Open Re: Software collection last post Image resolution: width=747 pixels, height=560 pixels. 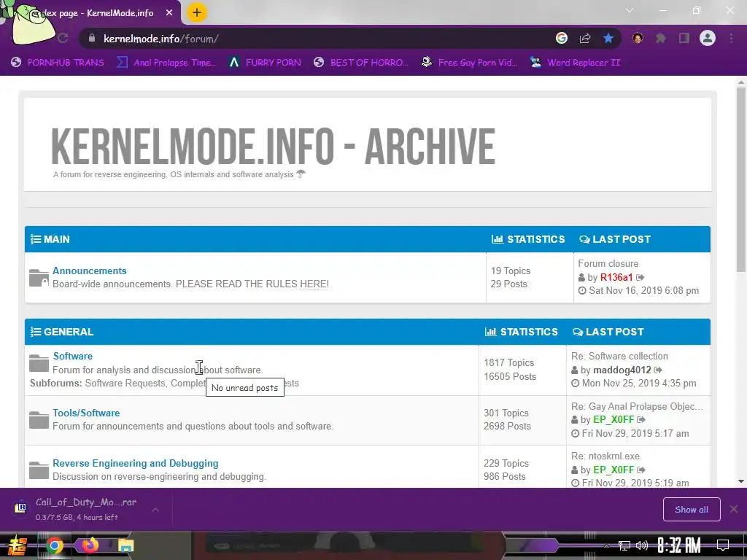[620, 356]
